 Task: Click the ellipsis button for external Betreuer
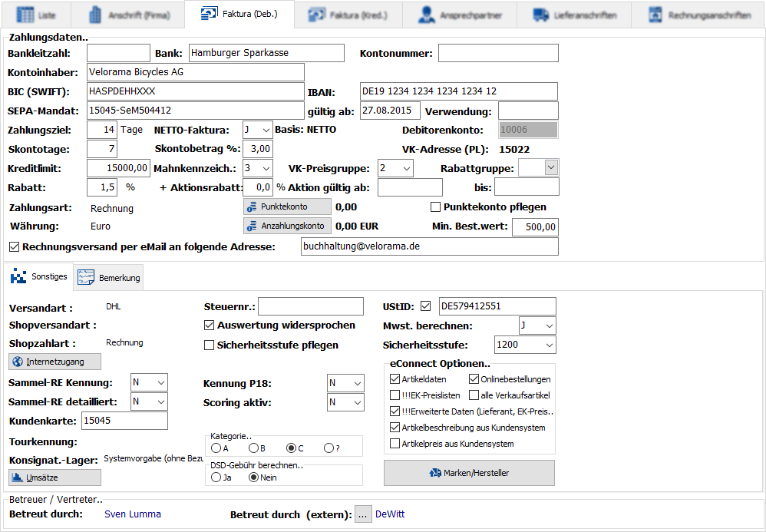[363, 514]
